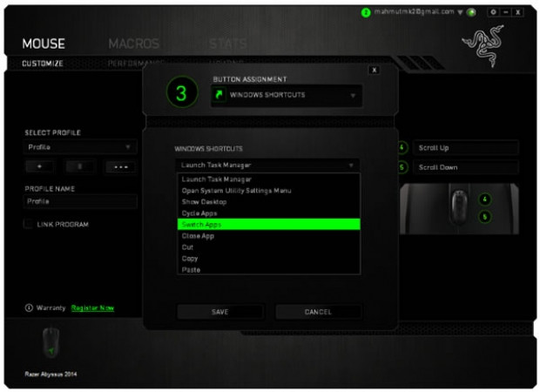The image size is (540, 392).
Task: Open the Register Now link
Action: 92,308
